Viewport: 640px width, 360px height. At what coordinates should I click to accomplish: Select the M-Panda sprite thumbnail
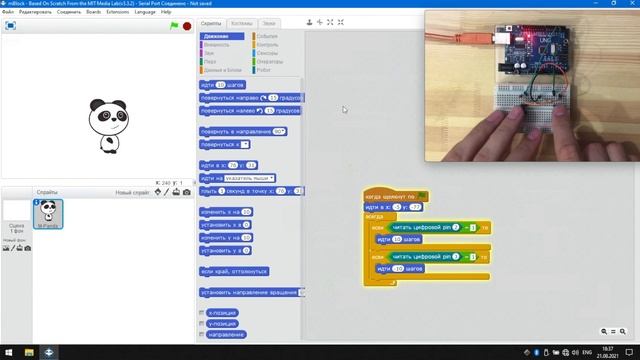[48, 214]
